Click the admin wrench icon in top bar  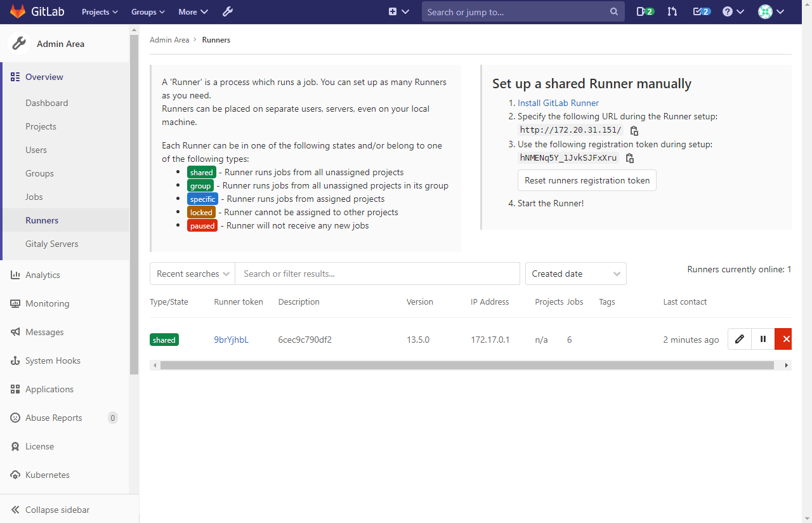(227, 11)
